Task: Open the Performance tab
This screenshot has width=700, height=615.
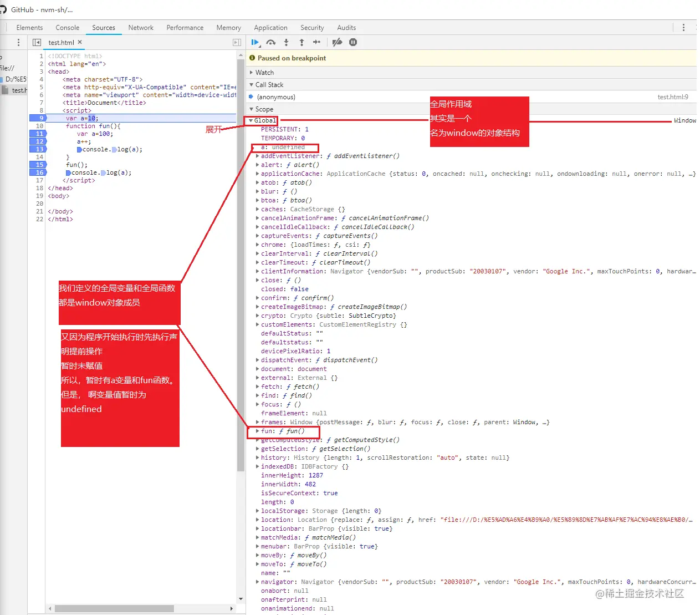Action: [x=185, y=28]
